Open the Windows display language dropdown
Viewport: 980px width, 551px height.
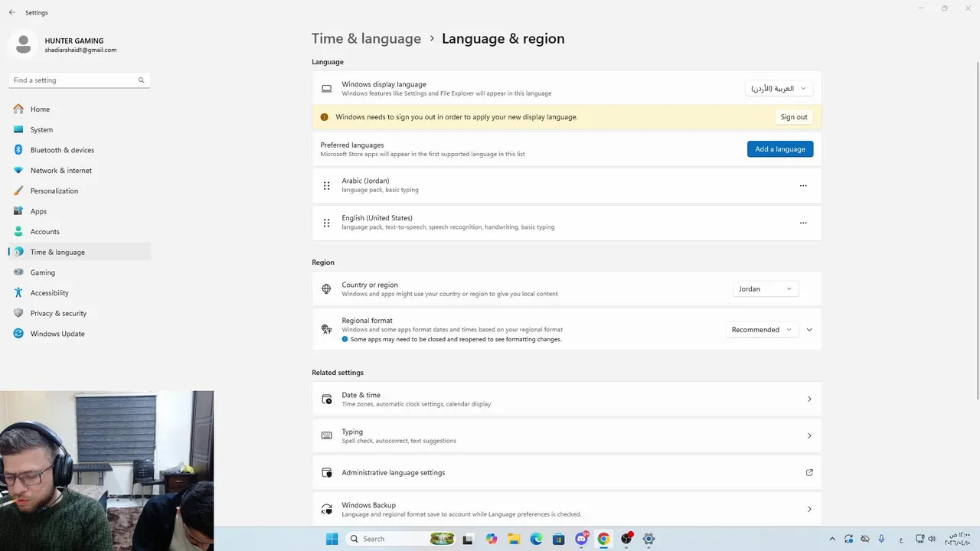point(779,89)
